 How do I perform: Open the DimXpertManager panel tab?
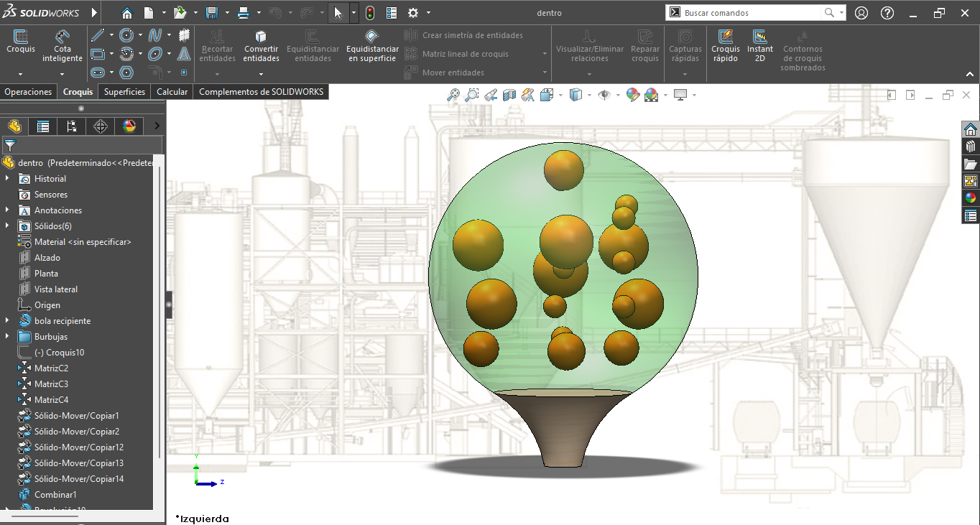tap(101, 126)
